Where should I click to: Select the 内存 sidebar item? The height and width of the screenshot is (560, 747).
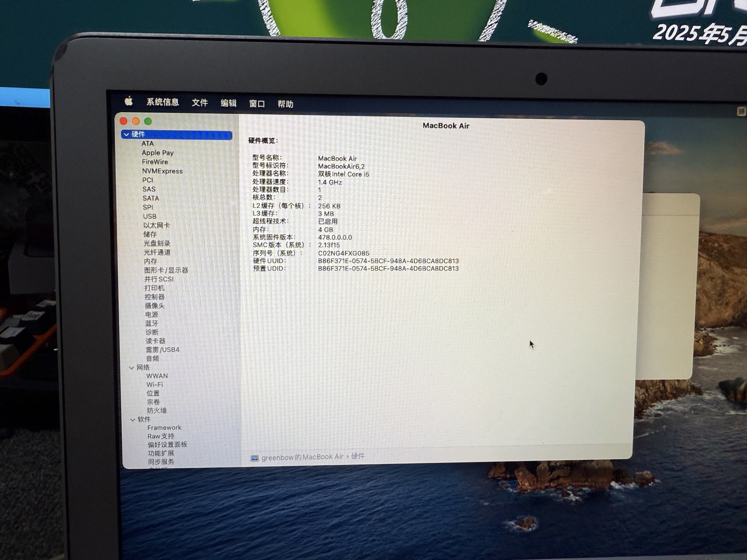point(151,261)
